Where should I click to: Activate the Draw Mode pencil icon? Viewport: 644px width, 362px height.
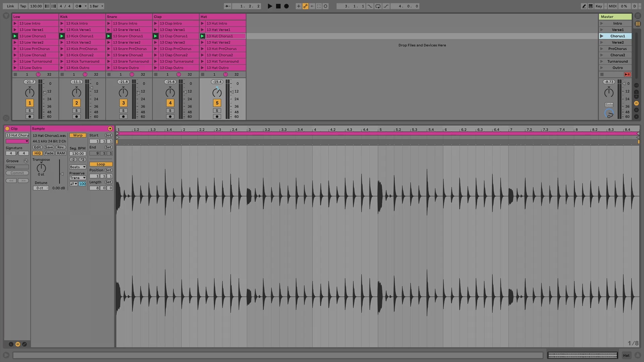click(x=584, y=6)
